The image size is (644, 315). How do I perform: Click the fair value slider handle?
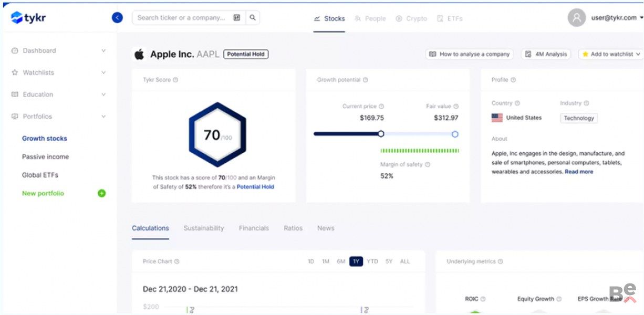click(455, 134)
